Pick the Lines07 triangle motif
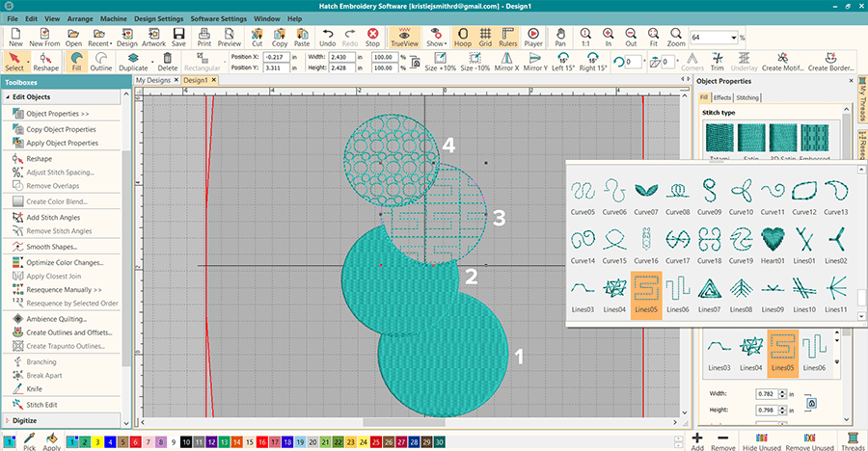Image resolution: width=868 pixels, height=451 pixels. [709, 288]
